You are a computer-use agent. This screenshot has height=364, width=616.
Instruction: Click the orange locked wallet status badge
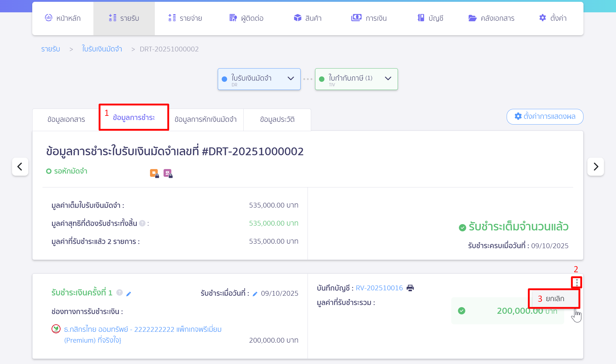tap(154, 173)
